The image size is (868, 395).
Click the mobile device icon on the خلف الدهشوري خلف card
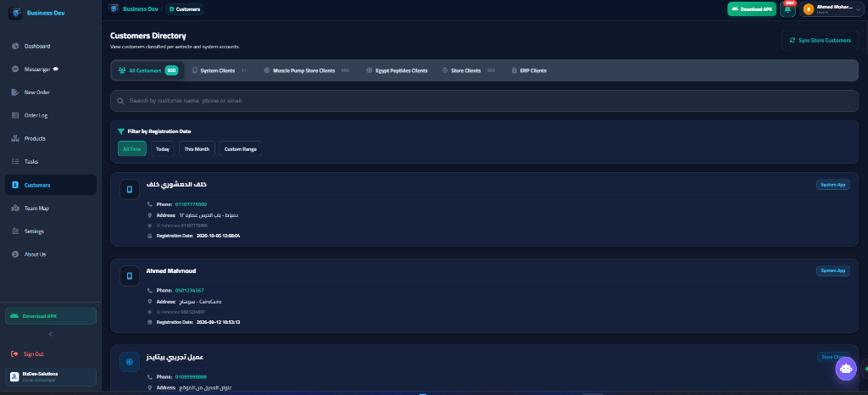tap(130, 190)
